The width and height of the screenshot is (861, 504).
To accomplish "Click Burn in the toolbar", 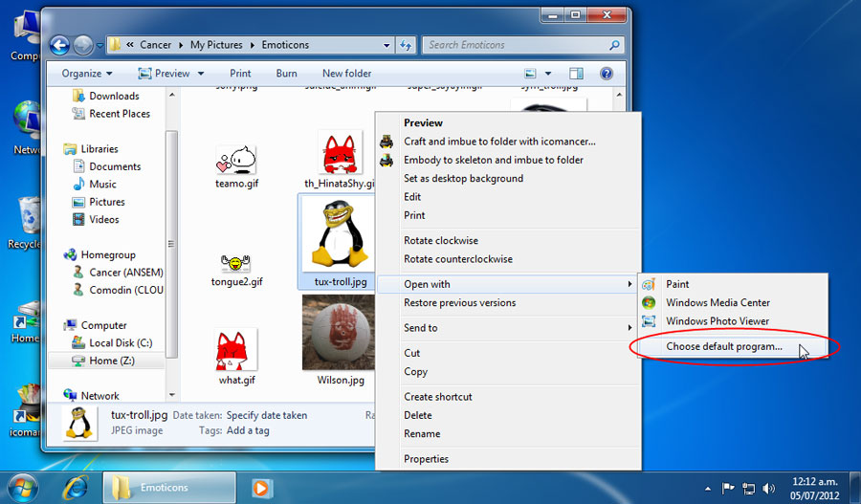I will (x=286, y=74).
